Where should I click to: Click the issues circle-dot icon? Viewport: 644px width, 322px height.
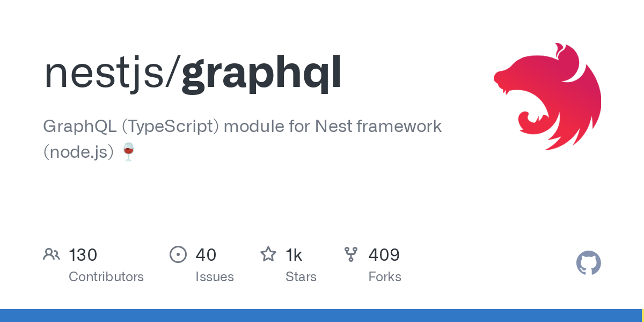[x=178, y=254]
